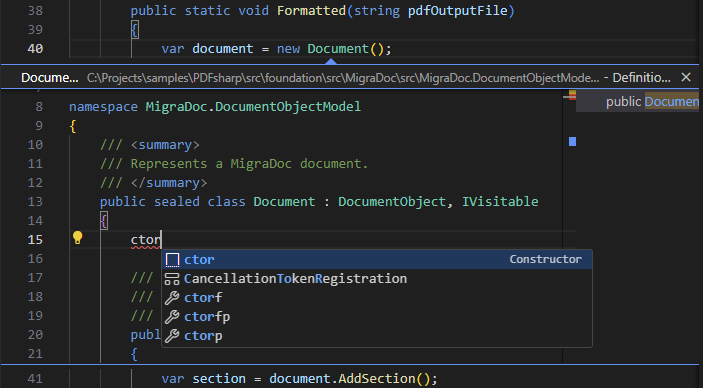Click the struct icon beside CancellationTokenRegistration
The width and height of the screenshot is (703, 388).
172,279
